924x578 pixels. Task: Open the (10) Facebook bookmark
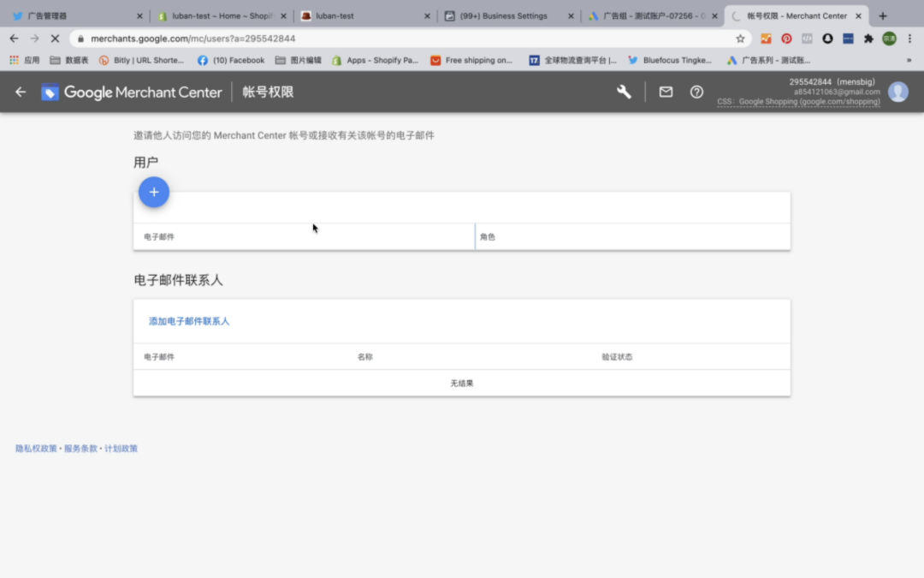point(231,60)
